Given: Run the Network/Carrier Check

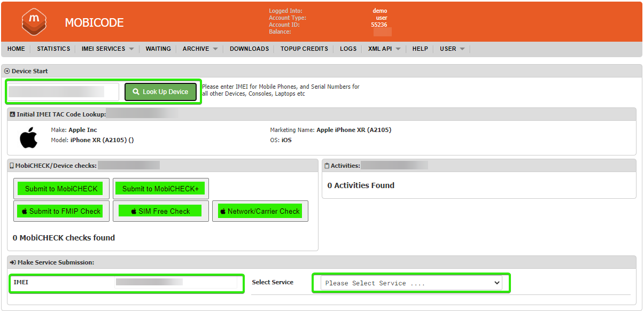Looking at the screenshot, I should [260, 211].
